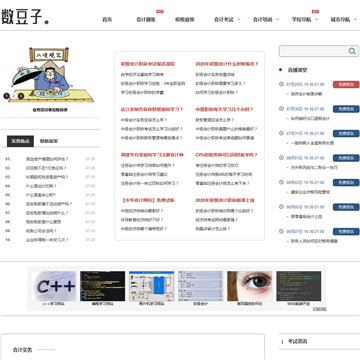The image size is (360, 360).
Task: Click the cartoon banner with hanging sign
Action: click(50, 75)
